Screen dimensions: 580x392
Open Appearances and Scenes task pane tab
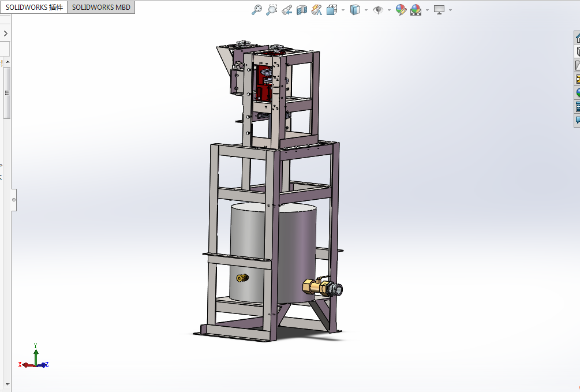(578, 92)
